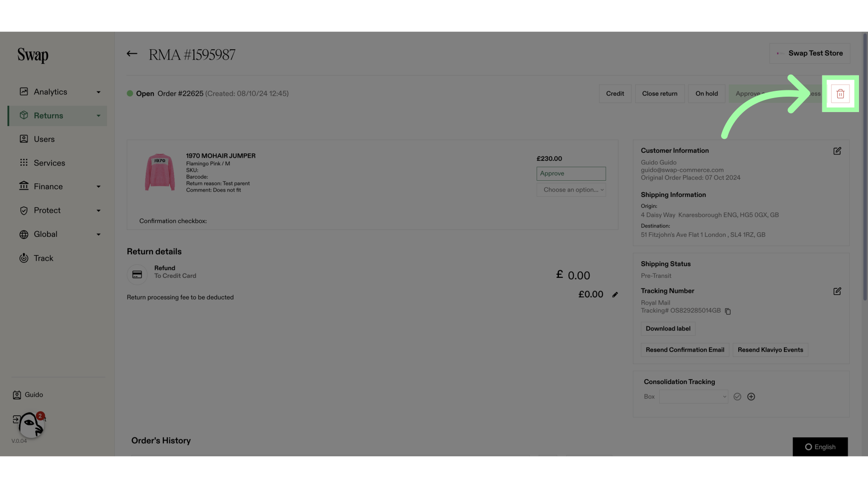Click the edit pencil icon next to refund amount
This screenshot has width=868, height=488.
615,294
